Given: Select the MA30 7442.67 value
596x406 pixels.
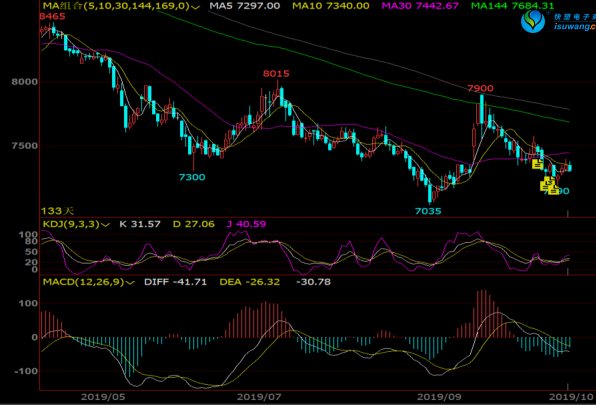Looking at the screenshot, I should point(420,6).
